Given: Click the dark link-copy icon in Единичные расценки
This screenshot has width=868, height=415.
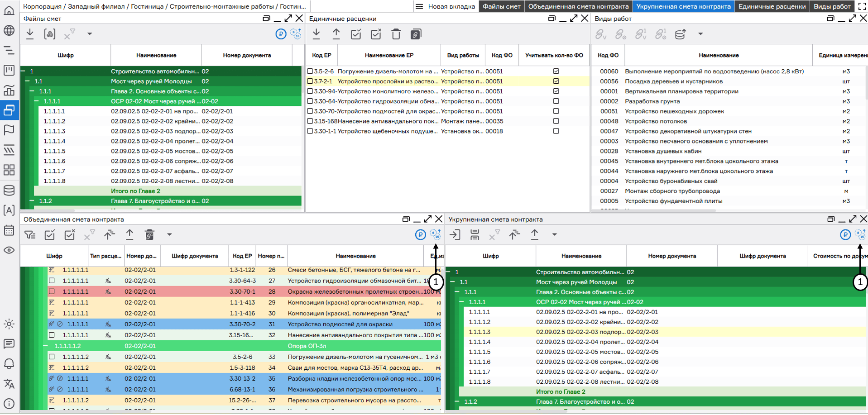Looking at the screenshot, I should tap(416, 34).
